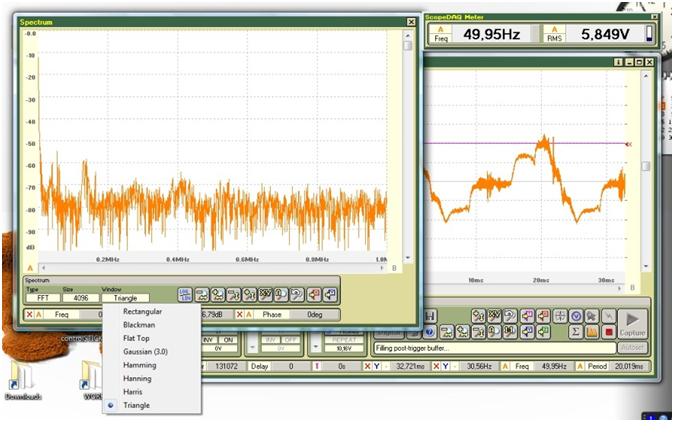Click XY zoom icon in main scope window
674x422 pixels.
coord(495,316)
